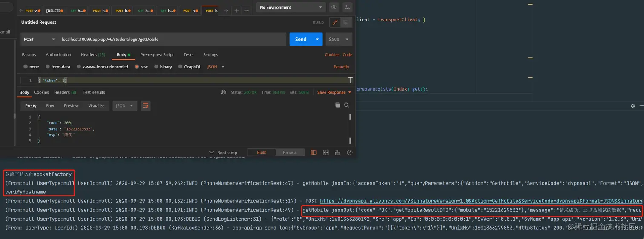Select the raw body radio button
The image size is (644, 239).
click(137, 67)
